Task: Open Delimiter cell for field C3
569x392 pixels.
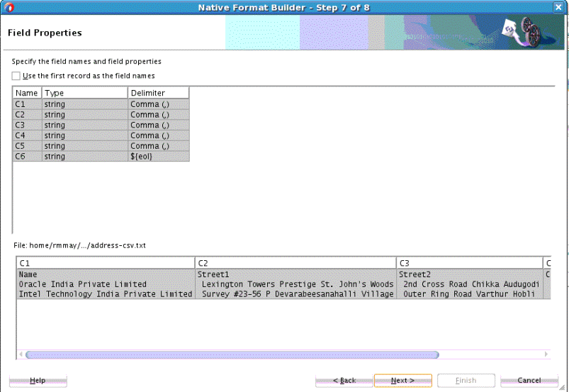Action: [x=159, y=125]
